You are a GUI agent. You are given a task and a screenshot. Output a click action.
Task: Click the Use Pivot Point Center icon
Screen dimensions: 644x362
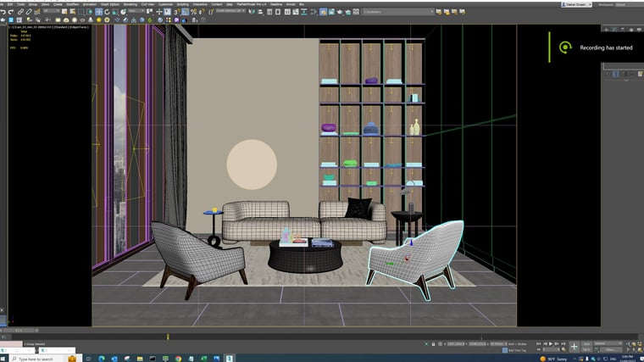tap(149, 12)
